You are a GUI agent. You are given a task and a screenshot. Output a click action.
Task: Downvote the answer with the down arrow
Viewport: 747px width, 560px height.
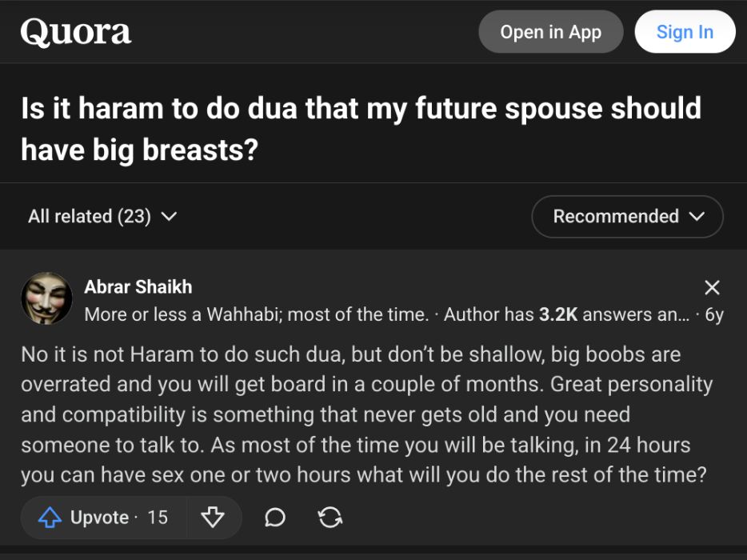point(213,518)
